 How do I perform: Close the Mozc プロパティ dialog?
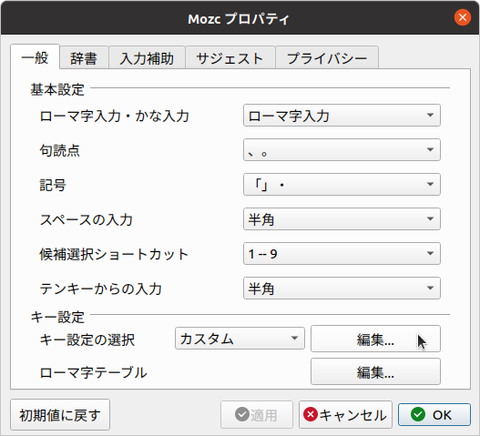click(462, 17)
